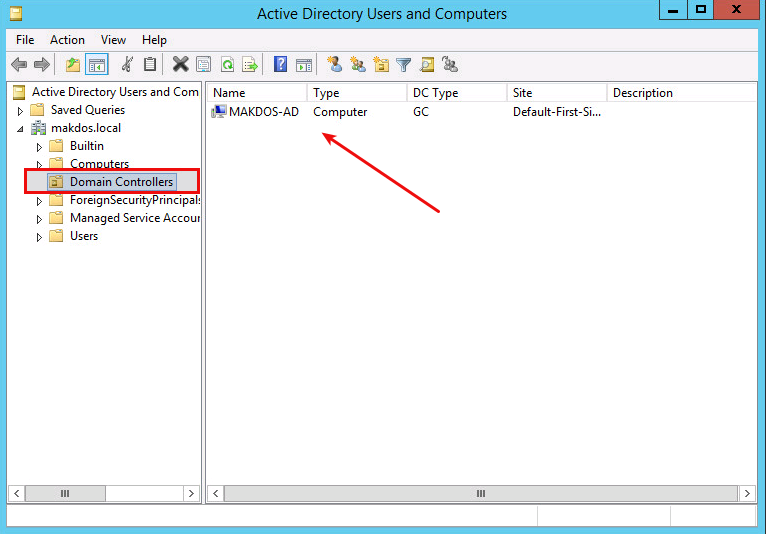Minimize the Active Directory window
The height and width of the screenshot is (534, 766).
(673, 9)
